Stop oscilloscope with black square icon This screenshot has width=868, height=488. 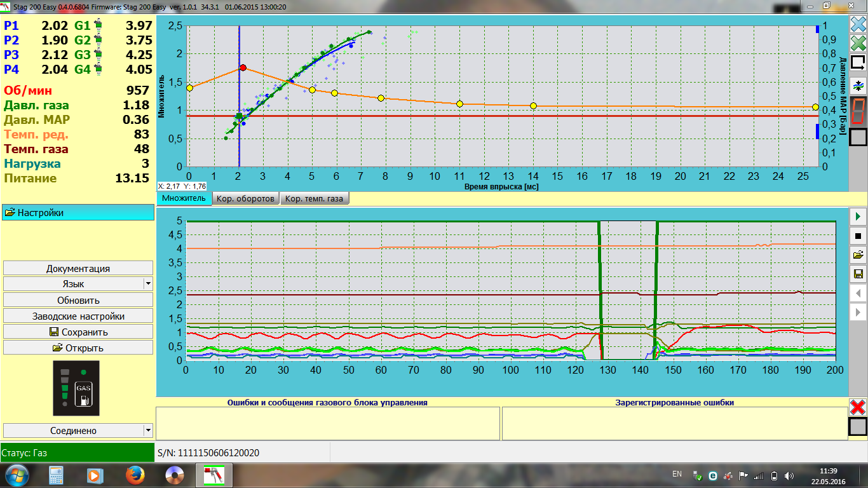click(858, 236)
